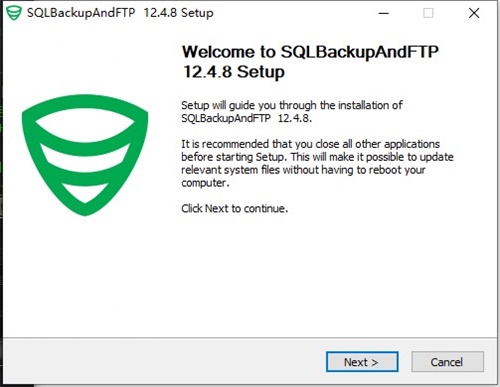Close the setup window

tap(474, 13)
